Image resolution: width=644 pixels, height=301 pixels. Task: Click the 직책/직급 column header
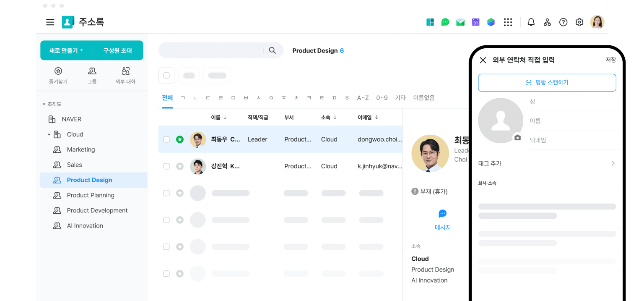coord(258,118)
